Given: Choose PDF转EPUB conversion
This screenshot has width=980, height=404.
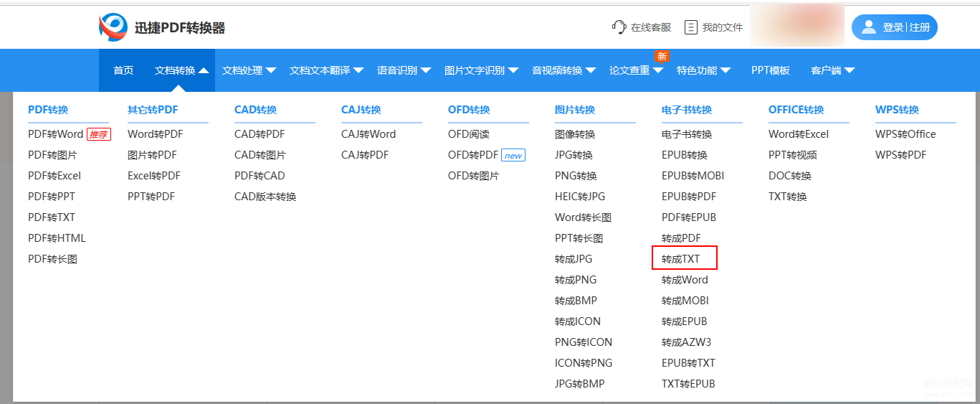Looking at the screenshot, I should [x=689, y=217].
